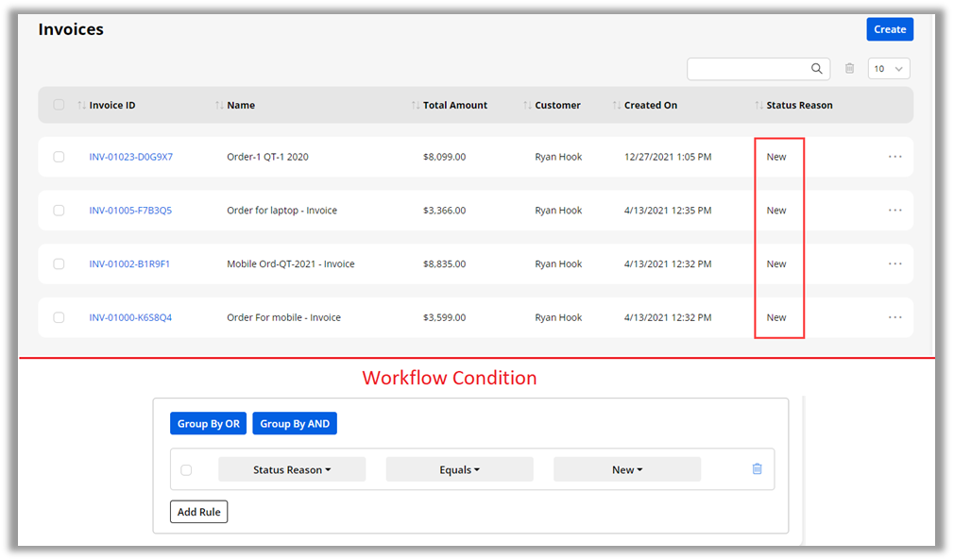Image resolution: width=954 pixels, height=560 pixels.
Task: Open the Equals operator dropdown
Action: [460, 470]
